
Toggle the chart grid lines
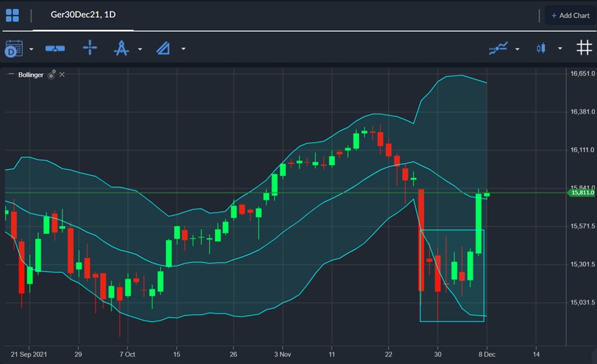pos(584,48)
